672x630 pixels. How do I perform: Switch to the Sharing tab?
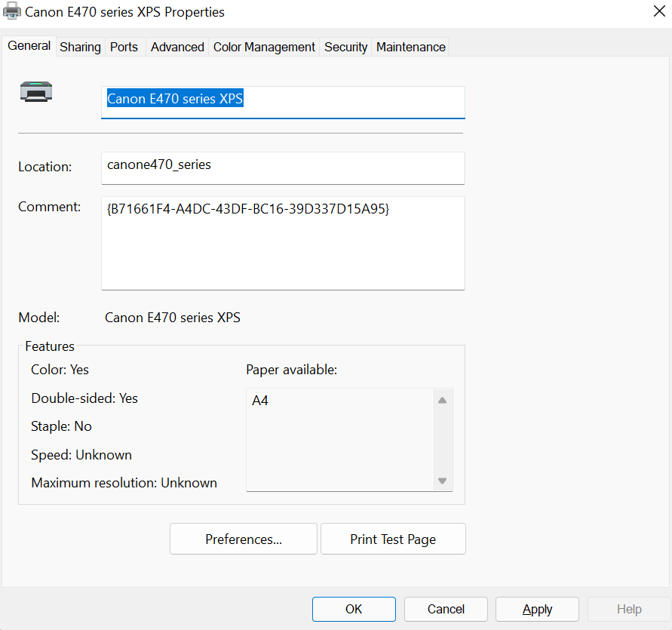point(80,47)
